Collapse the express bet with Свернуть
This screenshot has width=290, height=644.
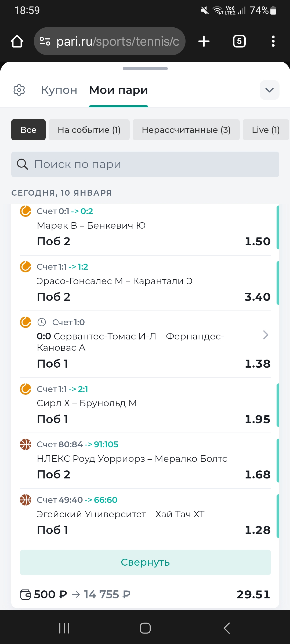coord(145,562)
